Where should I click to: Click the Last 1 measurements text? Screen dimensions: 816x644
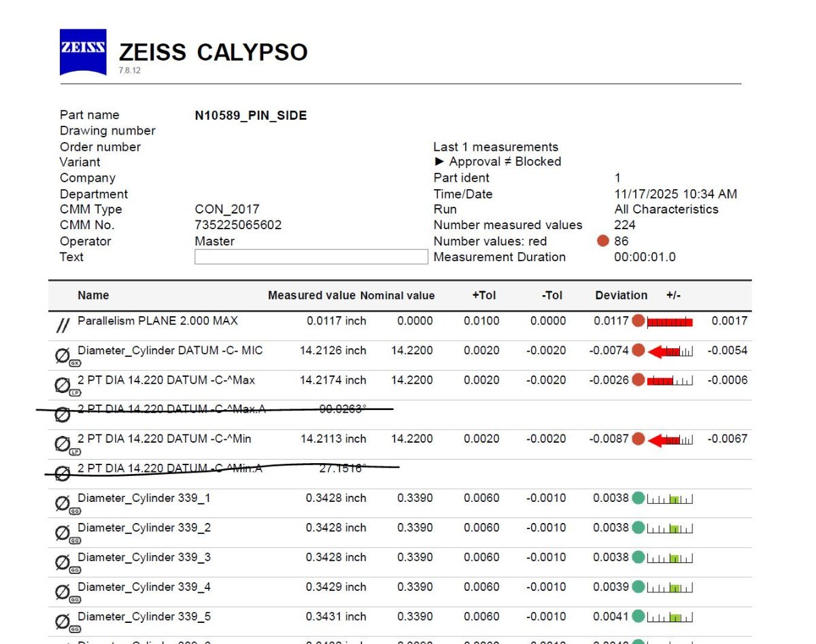pos(496,147)
